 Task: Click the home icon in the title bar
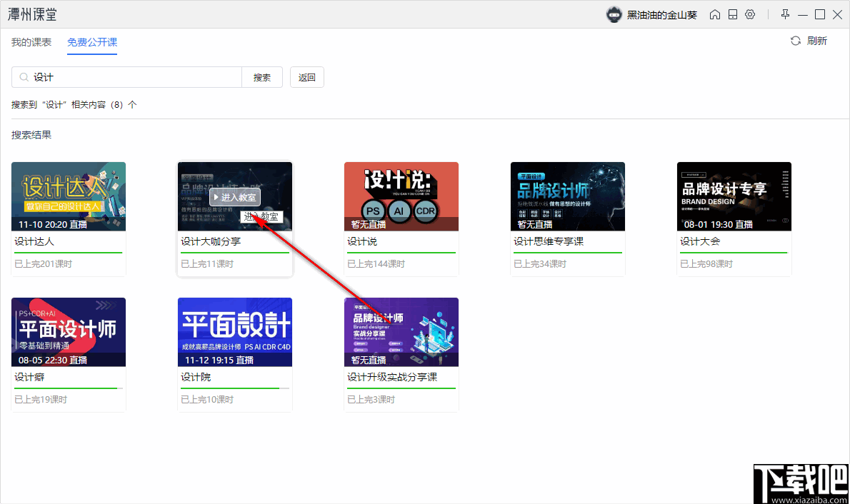(x=714, y=14)
